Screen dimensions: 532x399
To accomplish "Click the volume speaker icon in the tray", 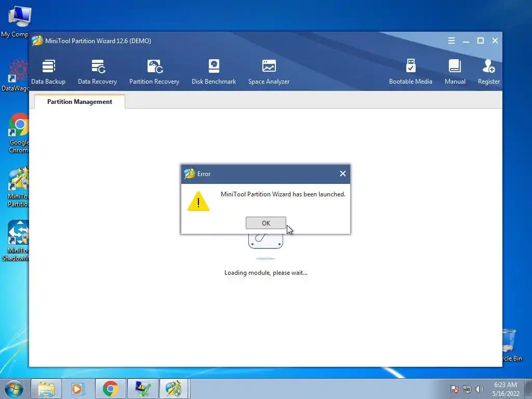I will (480, 389).
